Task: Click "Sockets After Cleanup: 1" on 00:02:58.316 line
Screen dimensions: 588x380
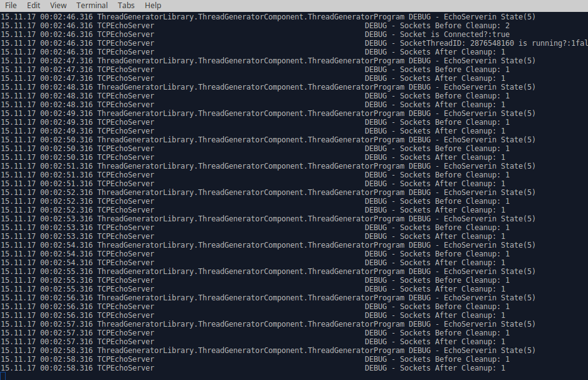Action: 452,368
